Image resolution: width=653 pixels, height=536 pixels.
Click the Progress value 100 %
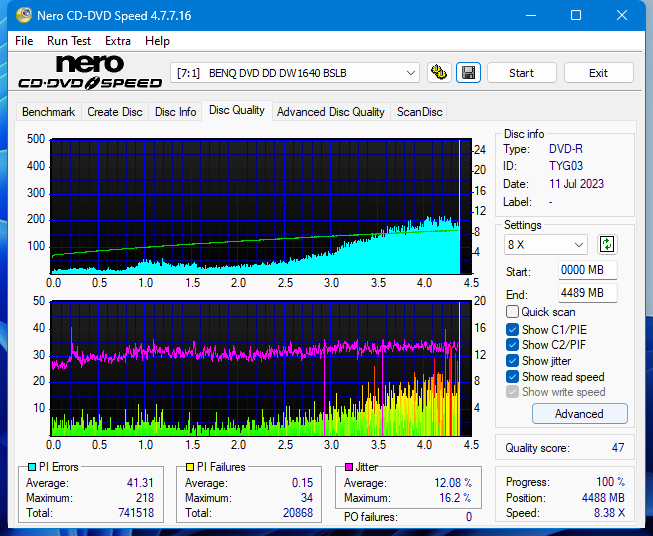point(611,482)
